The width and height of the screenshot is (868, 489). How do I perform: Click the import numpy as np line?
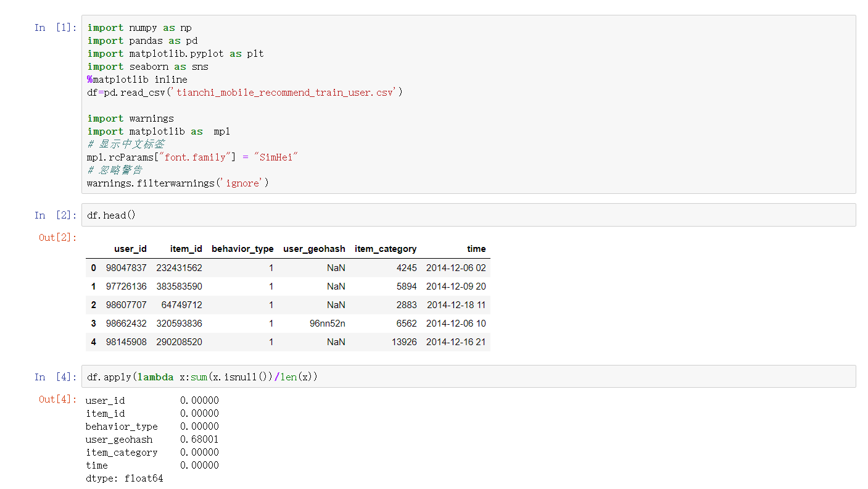(x=139, y=28)
